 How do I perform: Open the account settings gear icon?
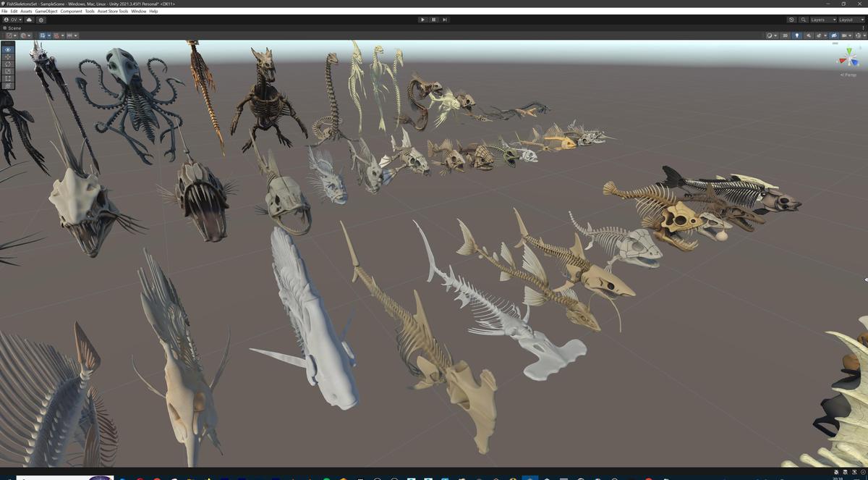click(x=41, y=20)
